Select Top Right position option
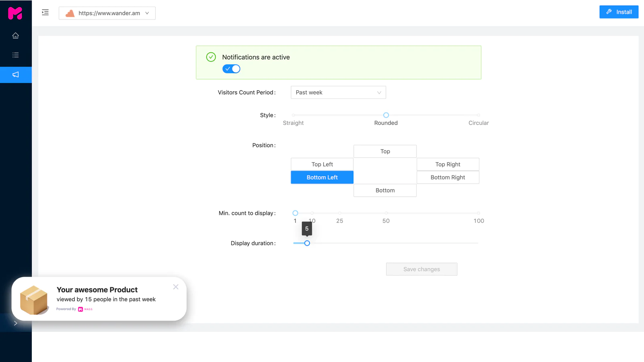The image size is (644, 362). tap(448, 165)
